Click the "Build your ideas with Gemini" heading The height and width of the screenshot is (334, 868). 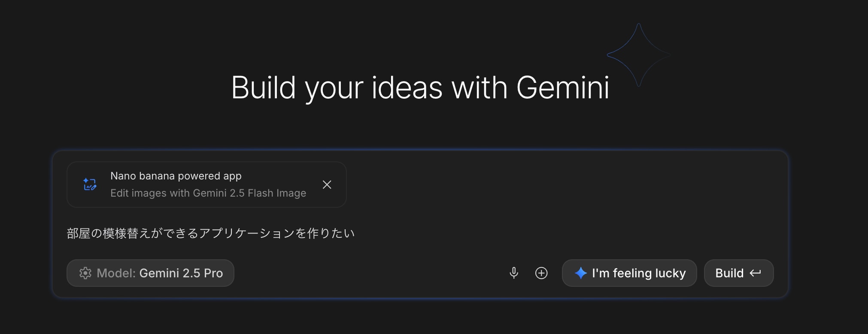pos(420,88)
